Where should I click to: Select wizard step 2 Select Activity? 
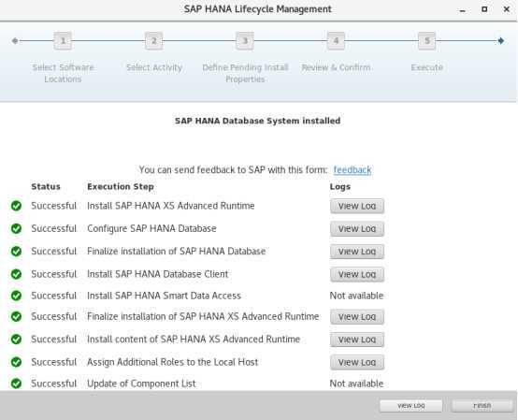[154, 41]
